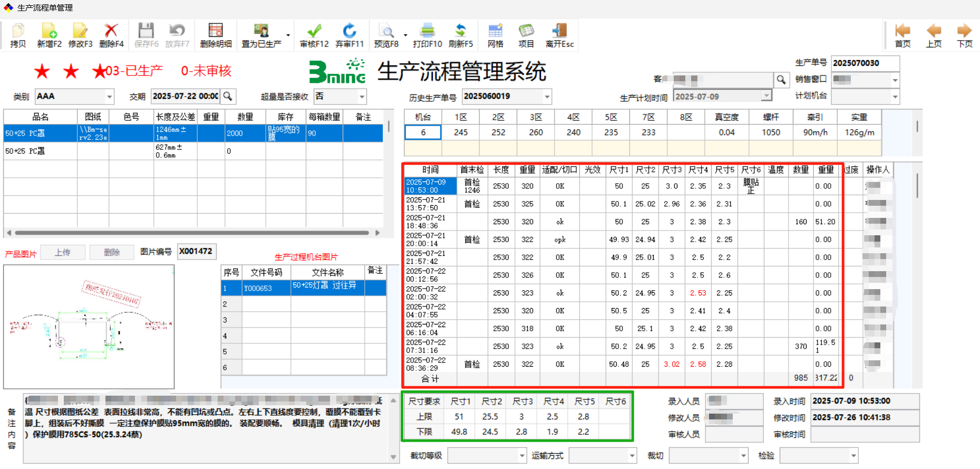Click the 品名 column header

coord(41,117)
